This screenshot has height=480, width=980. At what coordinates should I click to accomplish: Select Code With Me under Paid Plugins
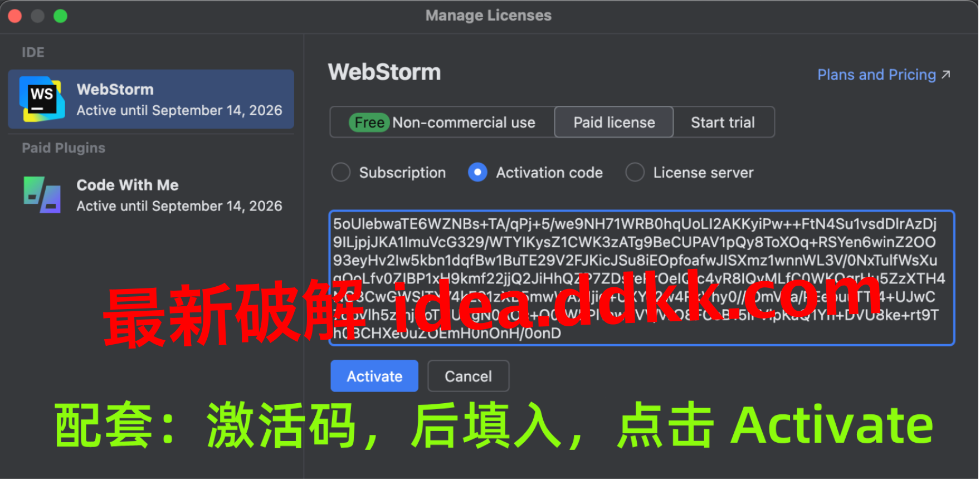point(151,195)
